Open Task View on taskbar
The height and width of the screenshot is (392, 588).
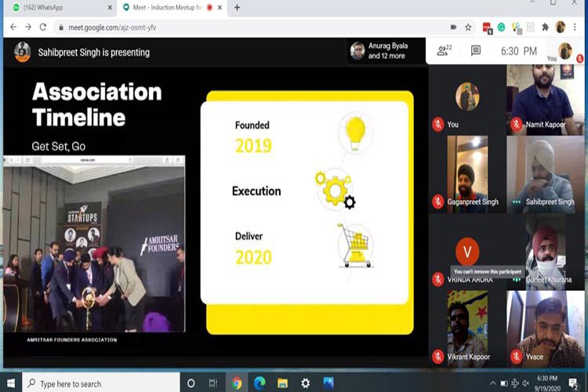tap(213, 383)
